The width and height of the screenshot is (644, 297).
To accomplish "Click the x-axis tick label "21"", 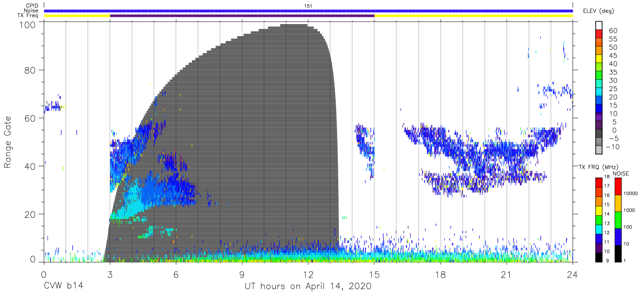I will pyautogui.click(x=507, y=274).
